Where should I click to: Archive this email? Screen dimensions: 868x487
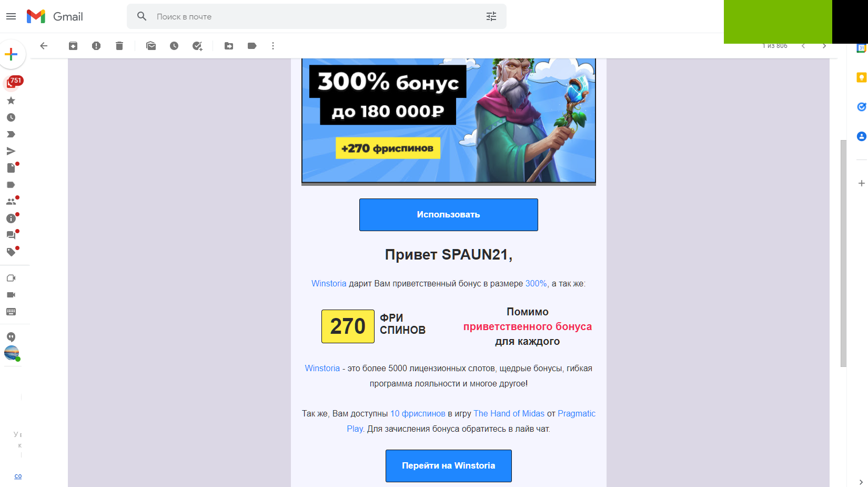[73, 46]
